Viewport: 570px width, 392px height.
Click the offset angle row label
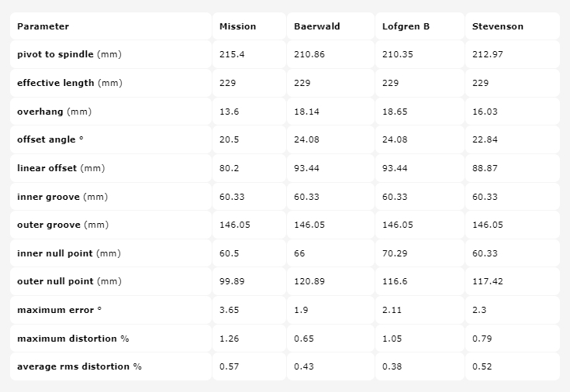pos(50,139)
